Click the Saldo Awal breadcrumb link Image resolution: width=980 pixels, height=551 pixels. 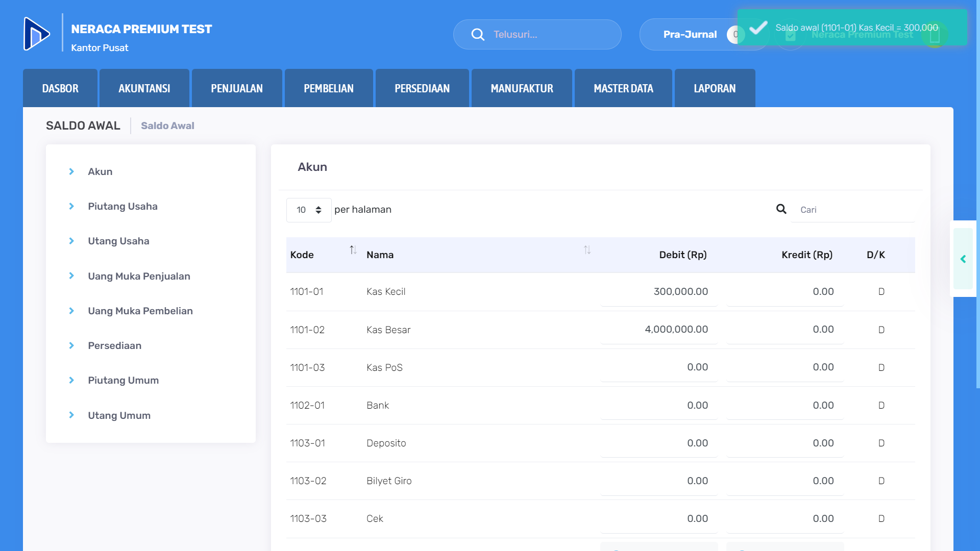click(x=167, y=126)
